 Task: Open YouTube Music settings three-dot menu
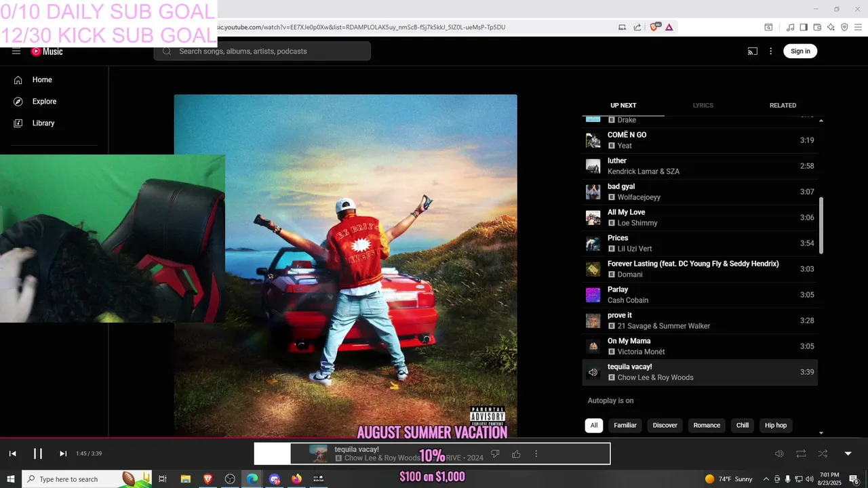point(770,52)
